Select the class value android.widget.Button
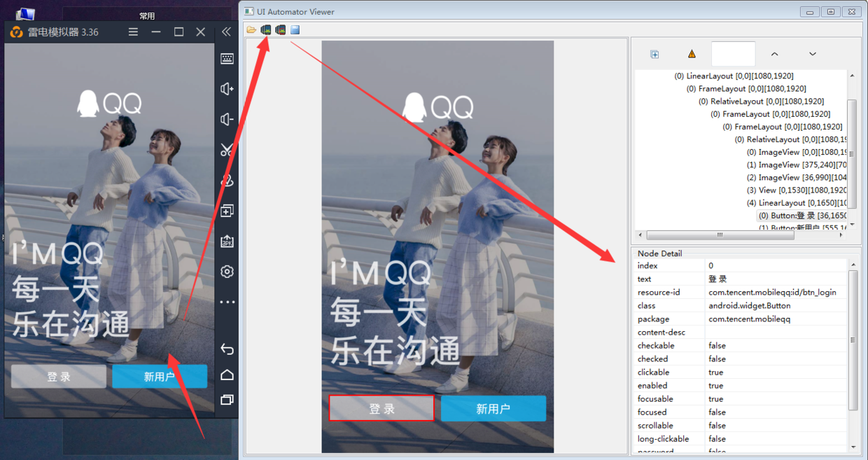The image size is (868, 460). pos(776,305)
